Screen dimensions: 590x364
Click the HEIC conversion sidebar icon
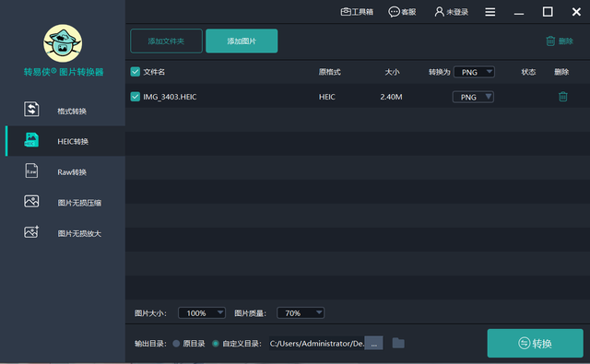pos(31,140)
